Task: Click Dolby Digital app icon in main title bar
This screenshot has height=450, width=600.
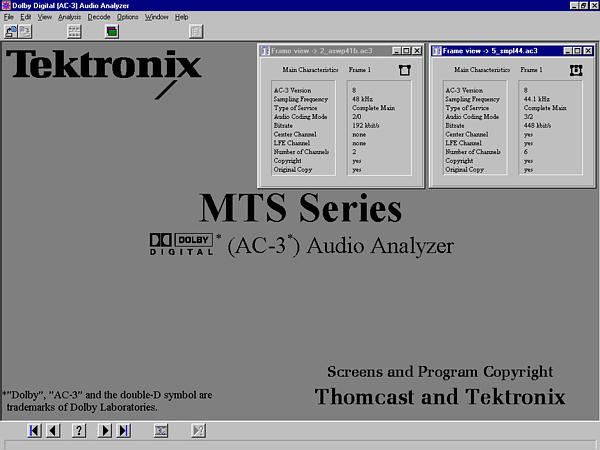Action: [6, 5]
